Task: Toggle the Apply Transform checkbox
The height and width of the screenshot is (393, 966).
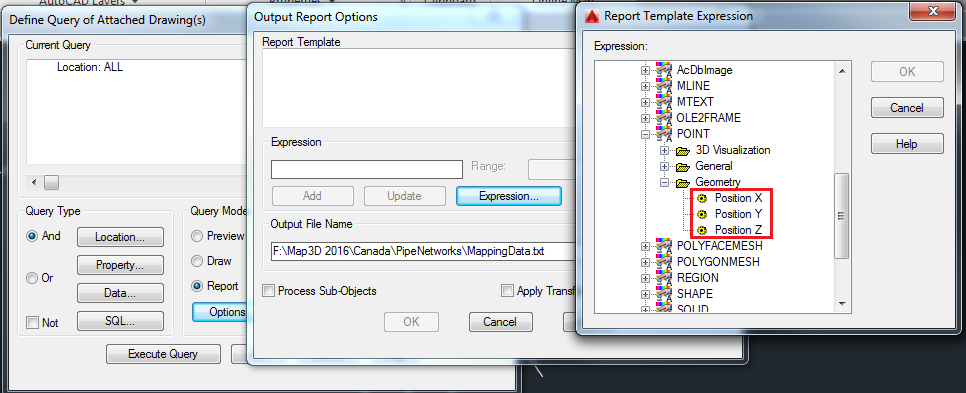Action: [x=507, y=291]
